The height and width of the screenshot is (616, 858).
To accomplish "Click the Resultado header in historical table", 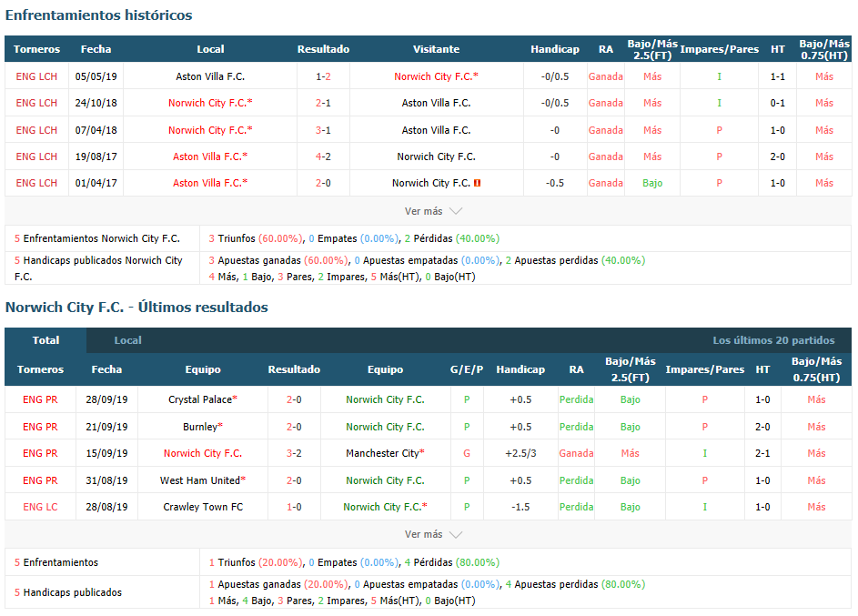I will coord(323,49).
